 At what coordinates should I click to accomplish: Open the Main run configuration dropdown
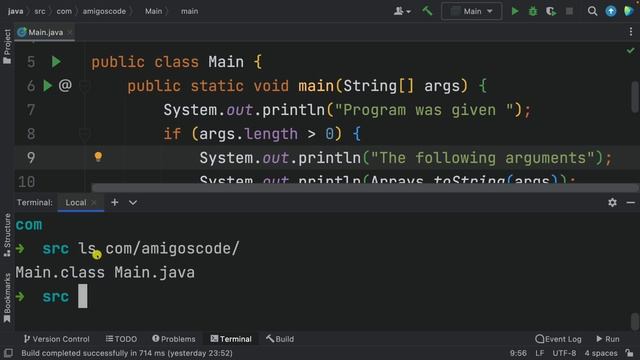pos(471,11)
